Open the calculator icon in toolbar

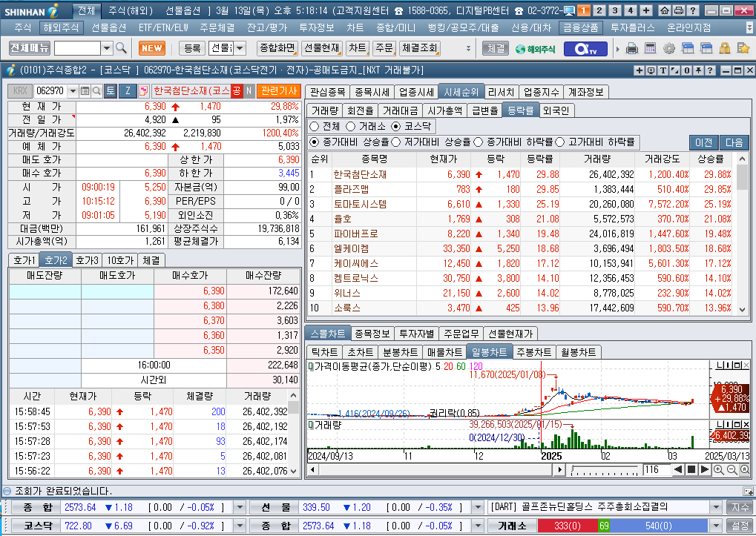(651, 48)
